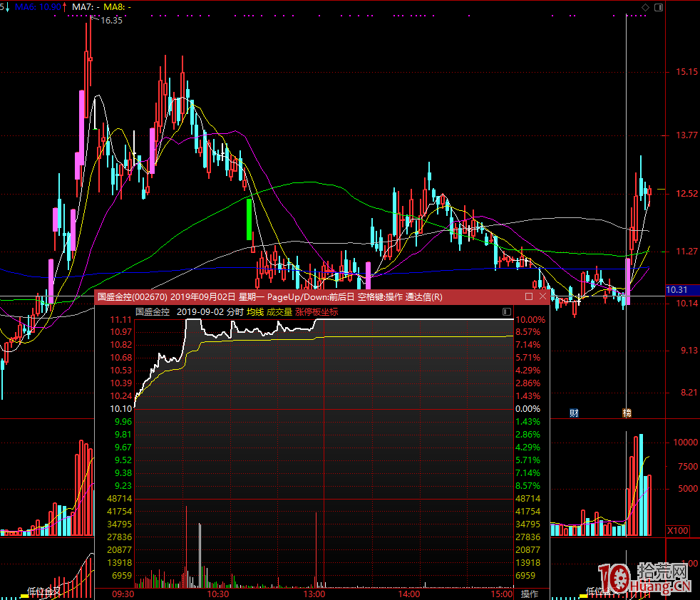Click the MA6: 10.90 indicator label
700x600 pixels.
(x=38, y=7)
